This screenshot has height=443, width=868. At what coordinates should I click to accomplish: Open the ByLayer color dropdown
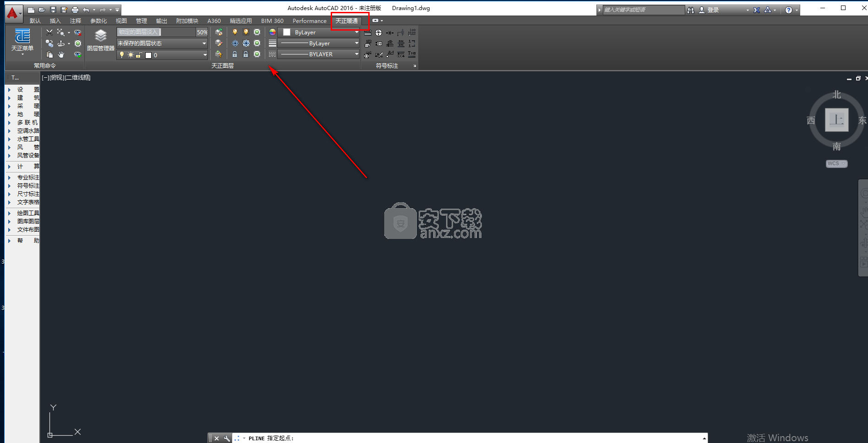coord(319,32)
